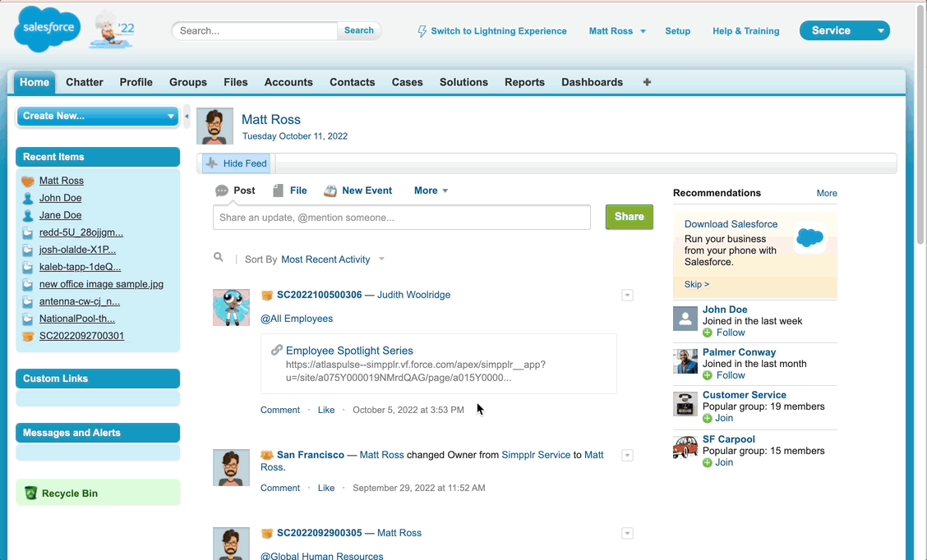Click the case icon next to SC2022092900305
The width and height of the screenshot is (927, 560).
pos(266,533)
